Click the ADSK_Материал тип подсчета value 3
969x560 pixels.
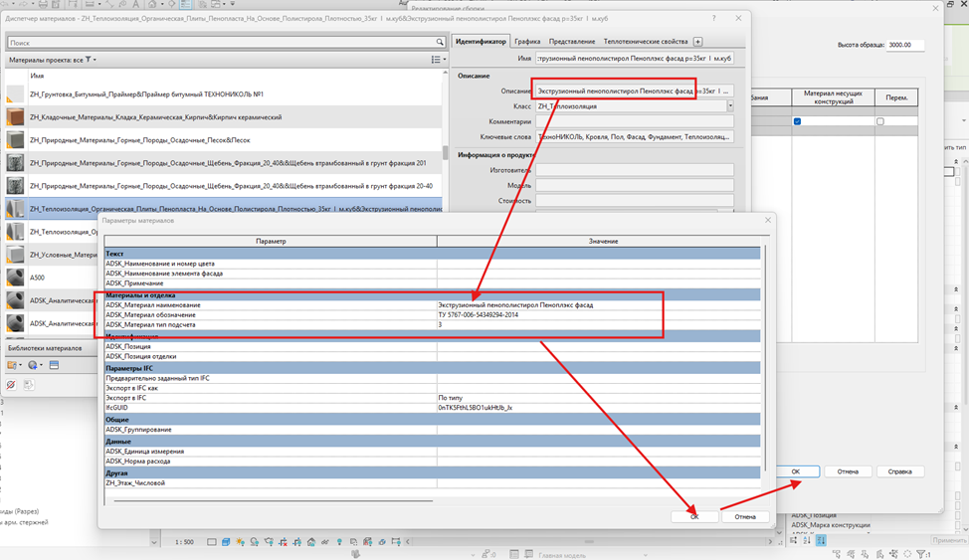tap(598, 324)
